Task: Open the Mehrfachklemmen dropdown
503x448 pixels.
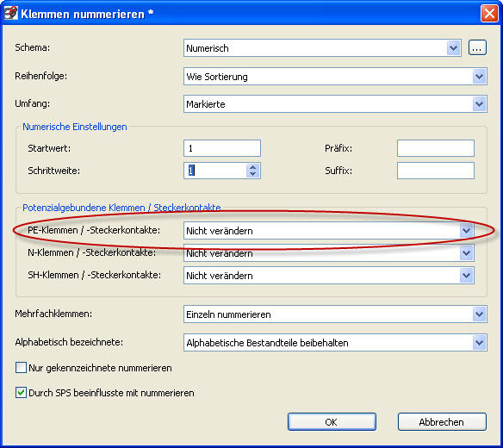Action: click(335, 314)
